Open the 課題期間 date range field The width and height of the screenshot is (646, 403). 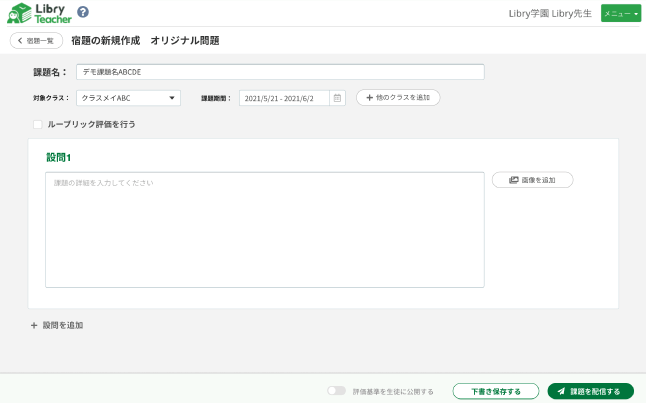click(x=285, y=98)
